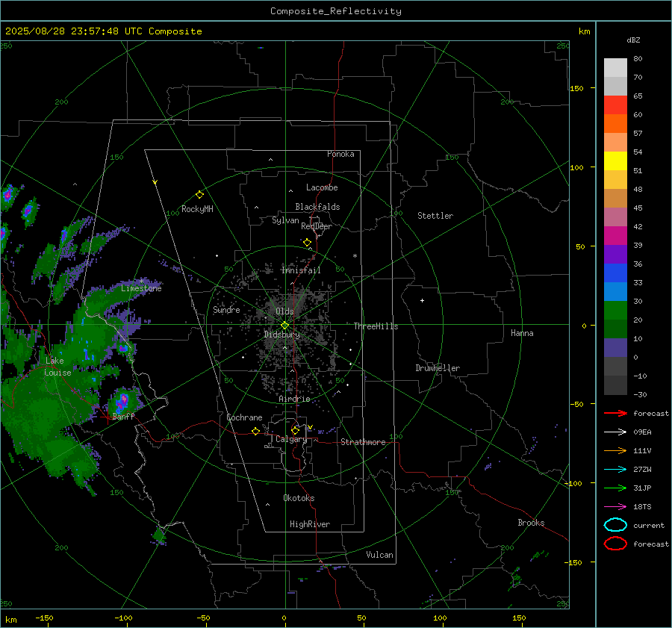Click the bright green 30-20 dBZ swatch
672x628 pixels.
click(x=615, y=311)
